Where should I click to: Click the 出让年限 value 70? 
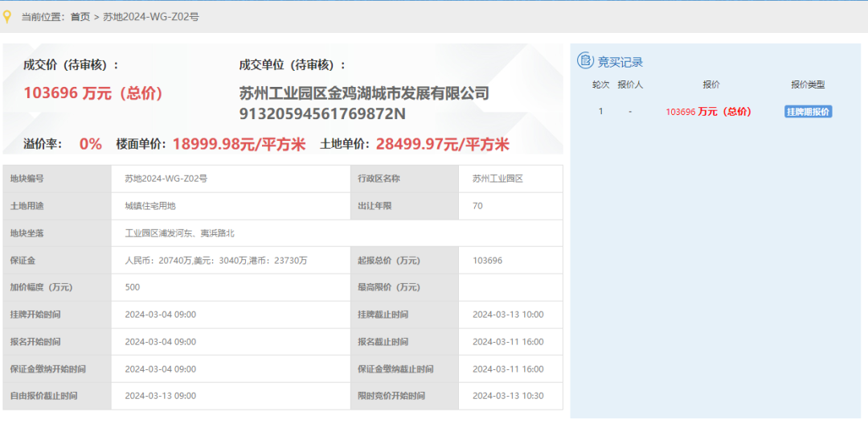[477, 206]
